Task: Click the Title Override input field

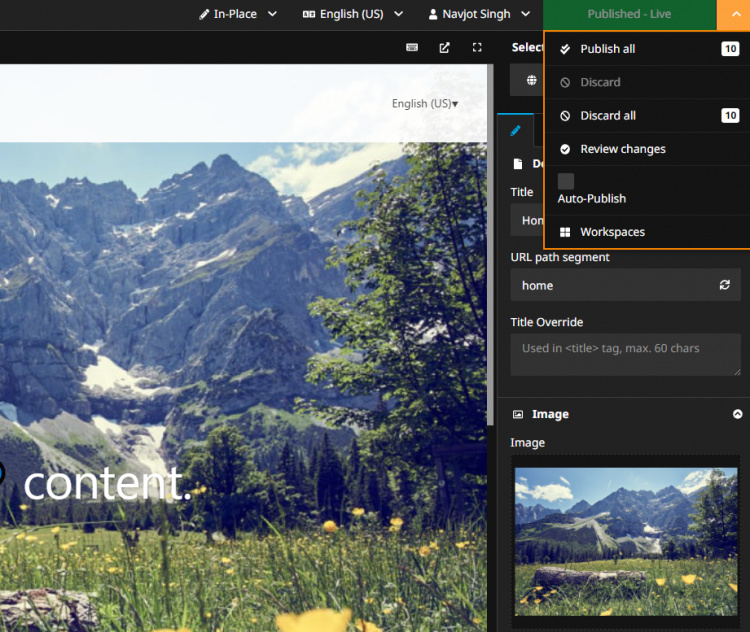Action: tap(625, 354)
